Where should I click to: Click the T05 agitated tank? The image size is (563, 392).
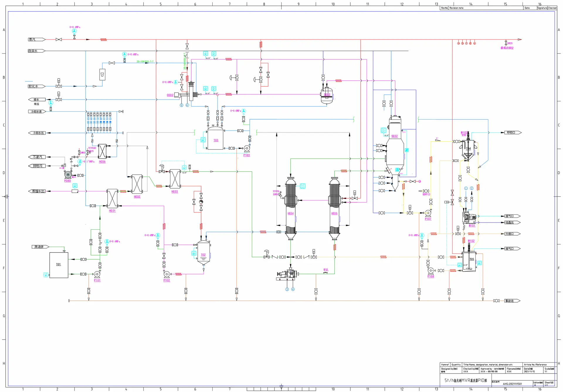click(469, 261)
